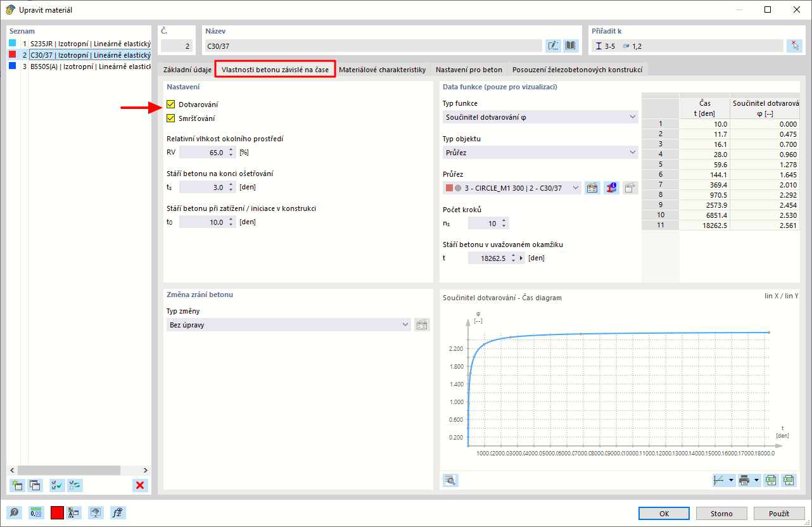
Task: Click the arrow button next to the t value
Action: [522, 258]
